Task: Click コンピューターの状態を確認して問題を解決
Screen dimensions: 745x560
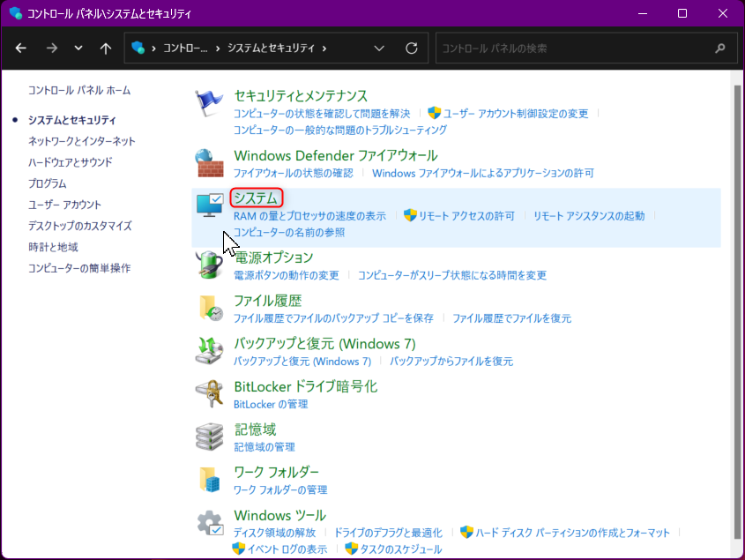Action: point(322,114)
